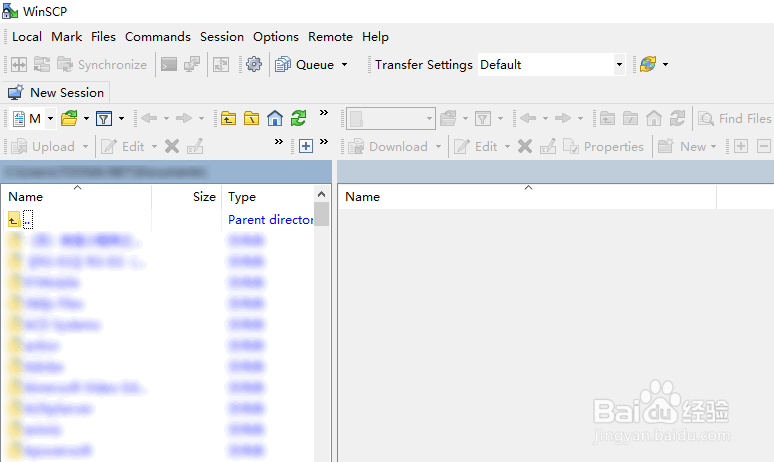Click the local Select Files plus icon
Screen dimensions: 774x462
[306, 147]
